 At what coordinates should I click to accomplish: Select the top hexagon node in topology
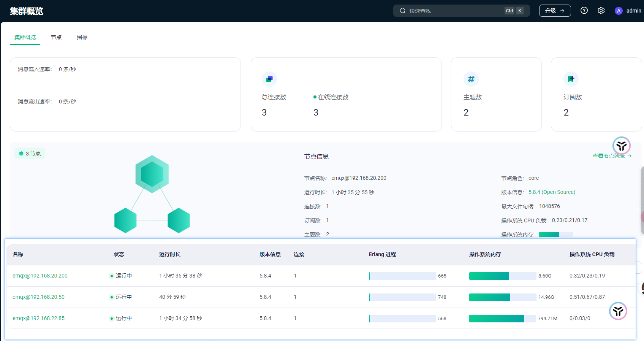152,174
